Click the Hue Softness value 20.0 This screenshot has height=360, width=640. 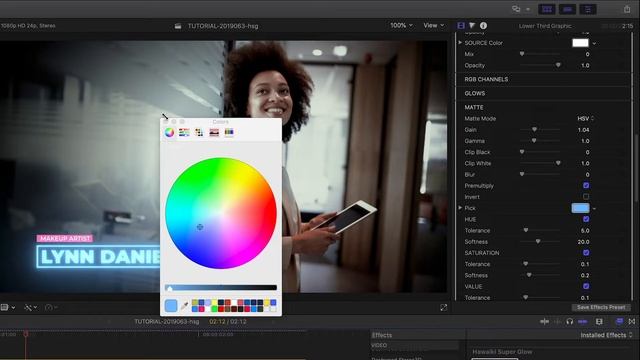[584, 242]
